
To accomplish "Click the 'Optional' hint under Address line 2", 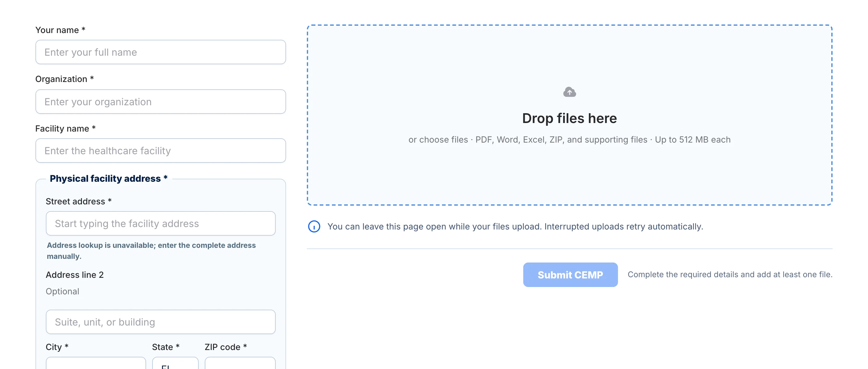I will pyautogui.click(x=62, y=291).
